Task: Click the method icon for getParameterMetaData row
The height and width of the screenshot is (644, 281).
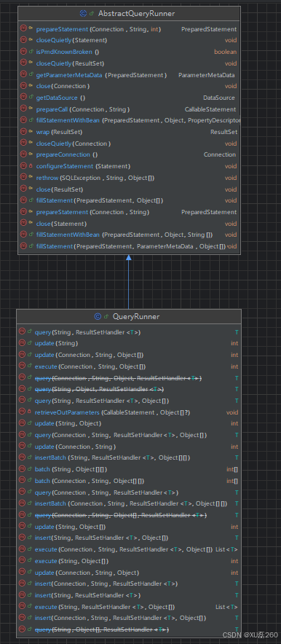Action: (x=23, y=75)
